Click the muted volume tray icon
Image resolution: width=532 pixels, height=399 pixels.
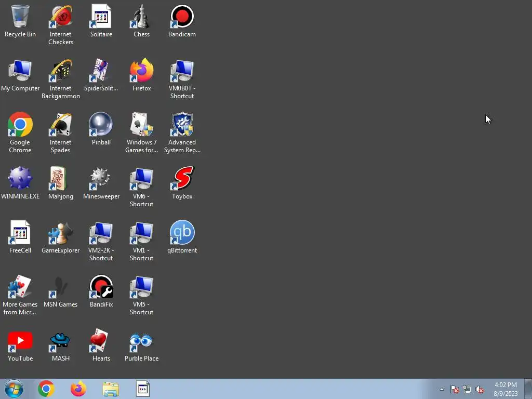(x=480, y=389)
